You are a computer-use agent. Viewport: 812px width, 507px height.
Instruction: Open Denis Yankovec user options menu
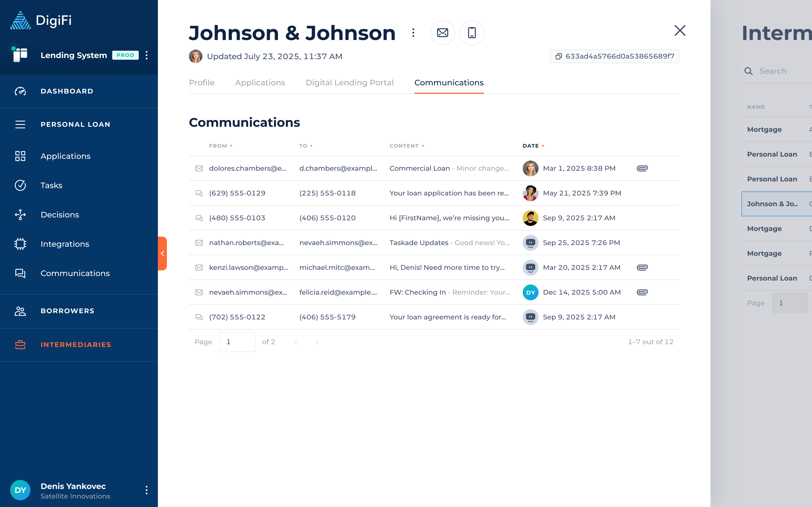146,490
